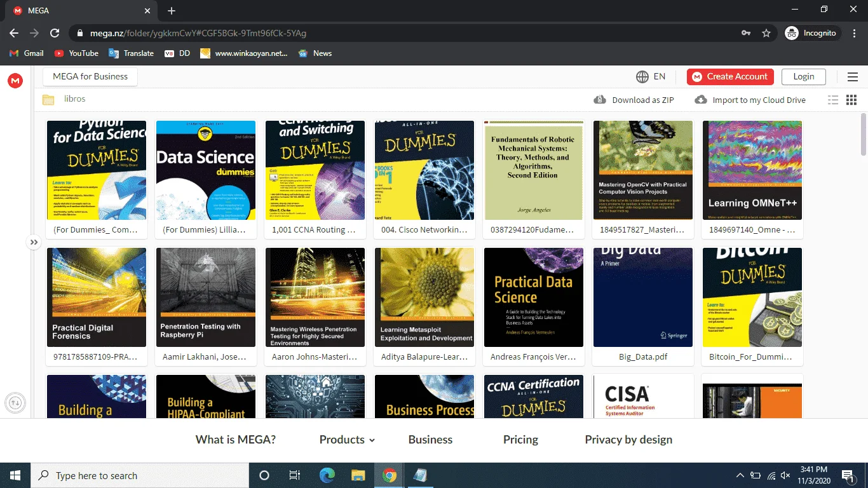
Task: Open File Explorer from taskbar
Action: coord(358,475)
